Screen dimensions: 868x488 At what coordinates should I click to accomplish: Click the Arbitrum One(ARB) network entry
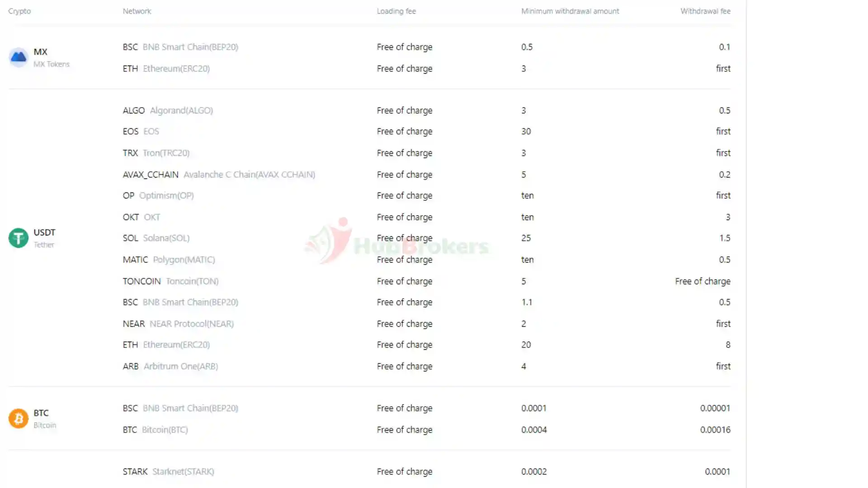(170, 366)
